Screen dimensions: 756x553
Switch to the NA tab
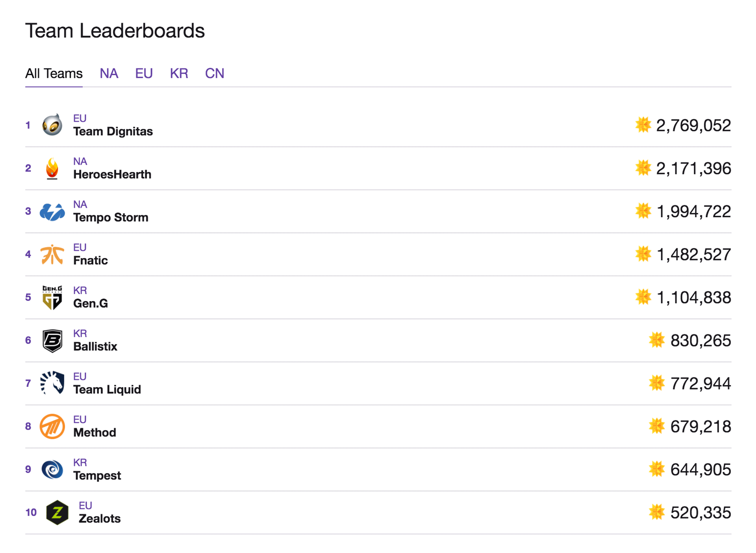click(x=109, y=74)
